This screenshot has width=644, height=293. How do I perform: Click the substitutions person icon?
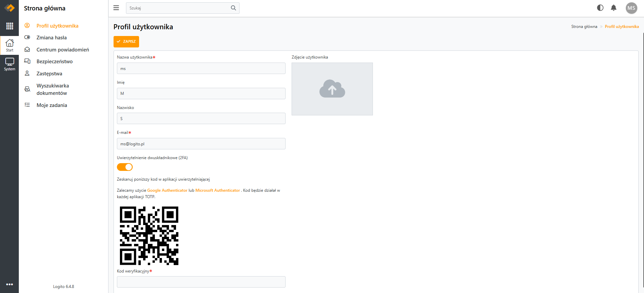tap(27, 73)
